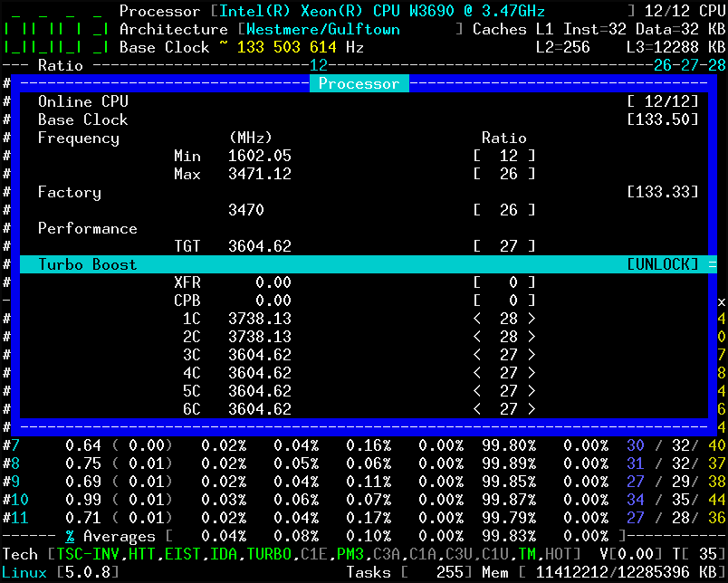Click the Intel Xeon W3690 processor name
728x583 pixels.
[381, 11]
